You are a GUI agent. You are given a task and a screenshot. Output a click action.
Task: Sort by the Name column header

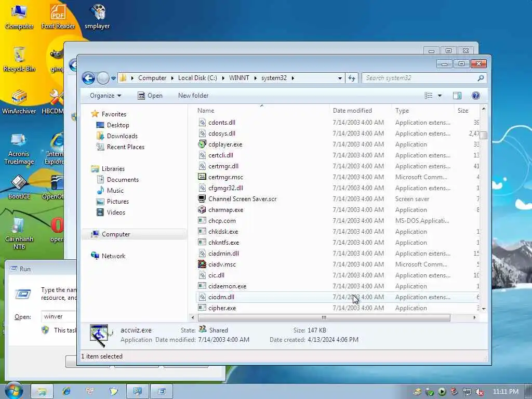point(206,111)
